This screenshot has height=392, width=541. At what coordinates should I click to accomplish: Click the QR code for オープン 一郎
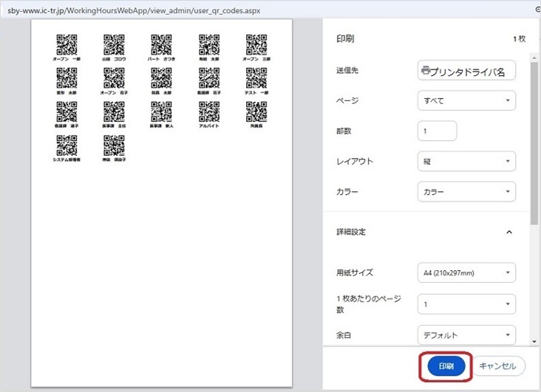(67, 44)
